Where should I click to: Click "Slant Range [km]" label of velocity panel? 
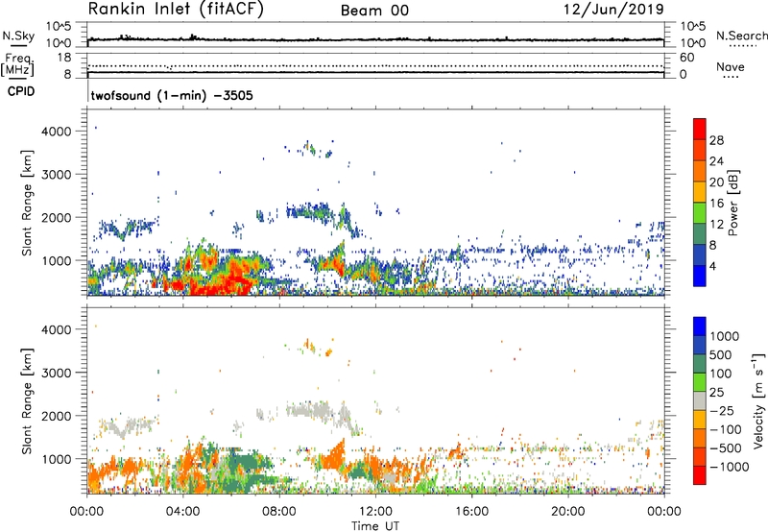[27, 401]
